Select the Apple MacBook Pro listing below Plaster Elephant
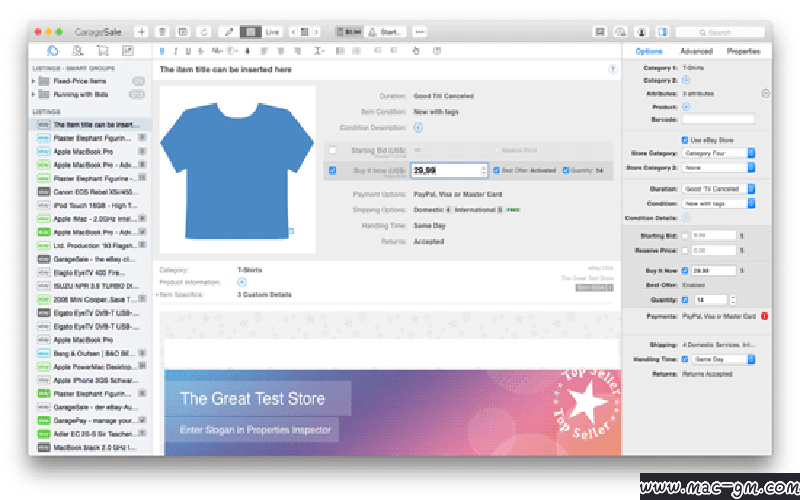Viewport: 800px width, 500px height. pyautogui.click(x=92, y=152)
